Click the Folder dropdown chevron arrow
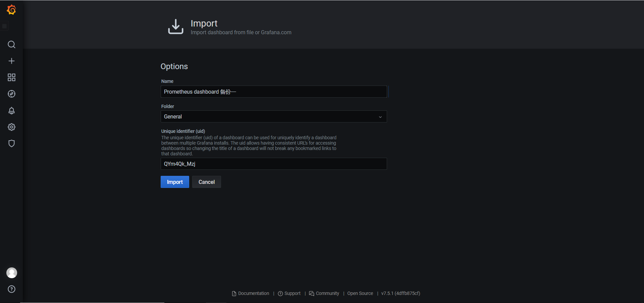 click(380, 117)
